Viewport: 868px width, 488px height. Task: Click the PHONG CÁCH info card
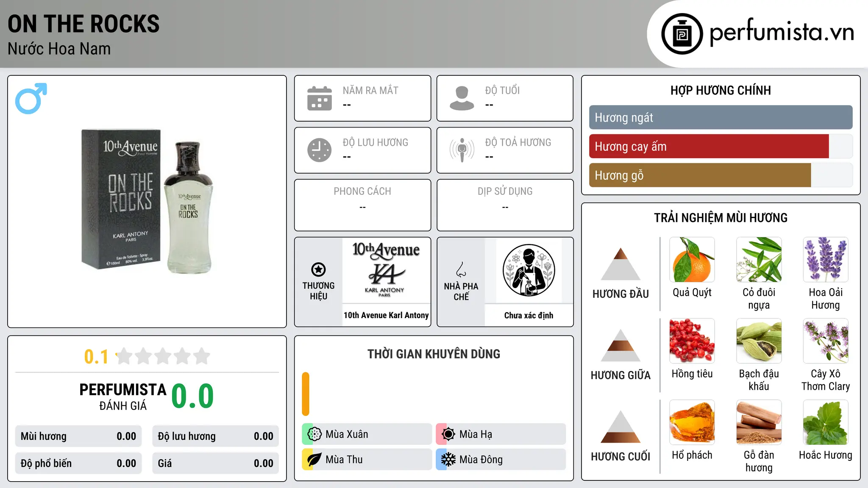(362, 205)
